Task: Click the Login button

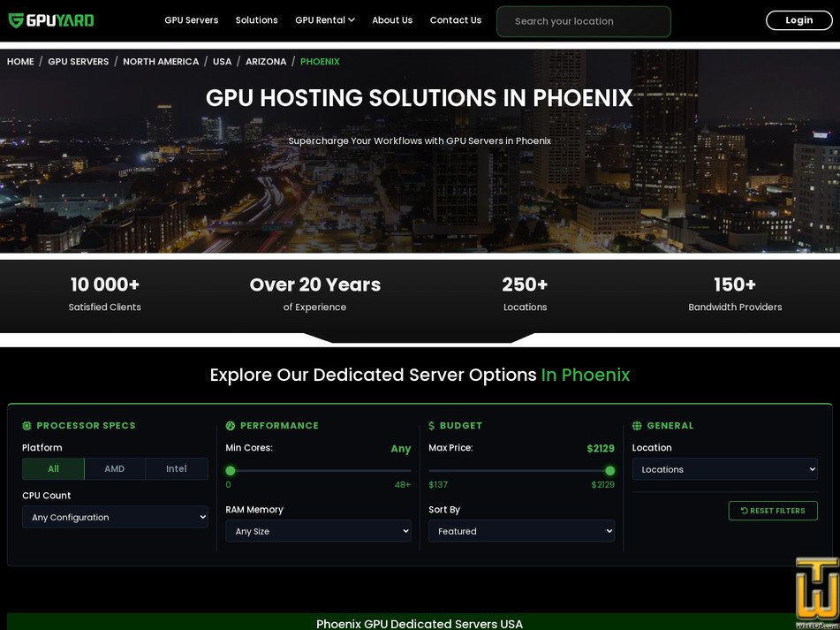Action: point(798,20)
